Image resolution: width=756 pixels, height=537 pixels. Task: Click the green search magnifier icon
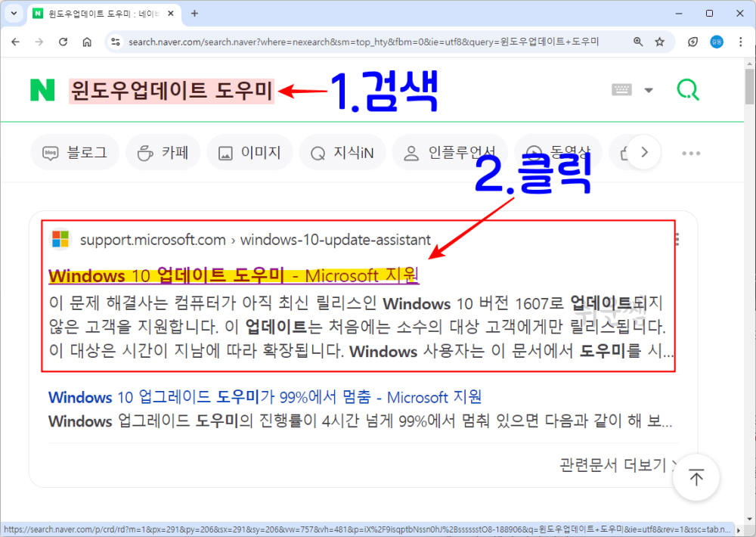[687, 88]
